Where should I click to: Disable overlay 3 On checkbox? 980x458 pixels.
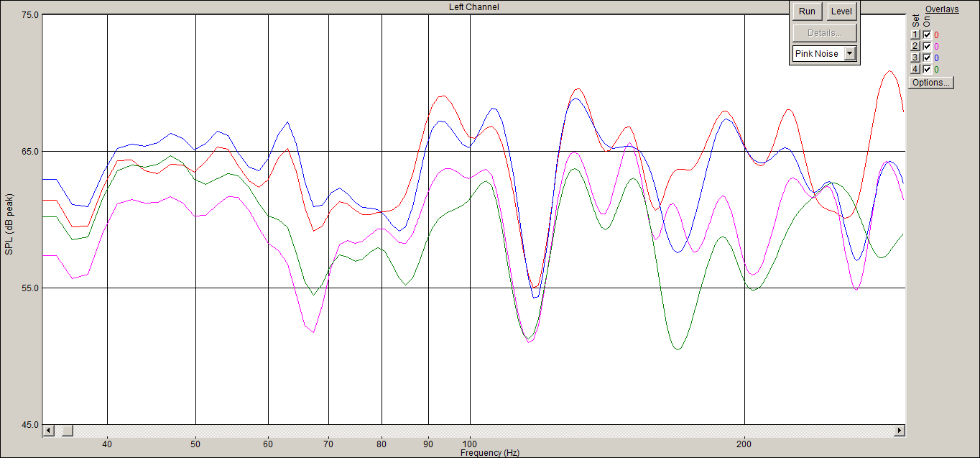(x=927, y=58)
